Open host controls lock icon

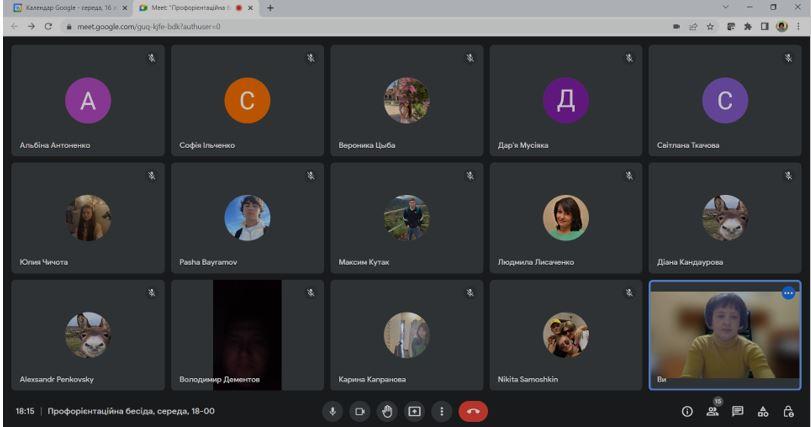(789, 410)
